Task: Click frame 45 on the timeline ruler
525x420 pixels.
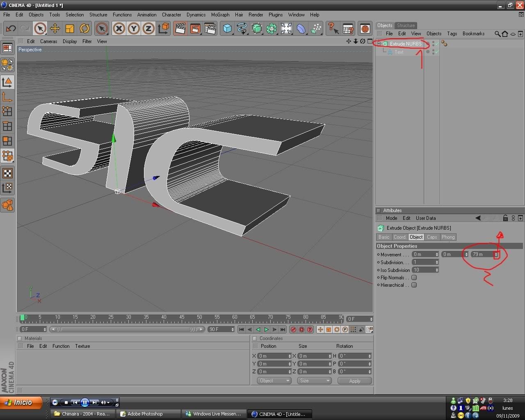Action: tap(182, 317)
